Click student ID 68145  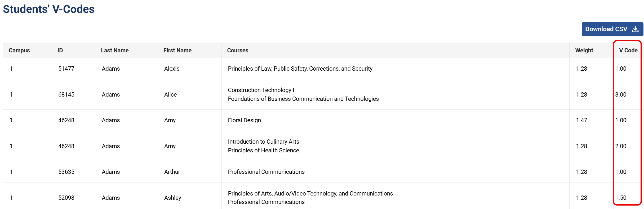click(66, 94)
